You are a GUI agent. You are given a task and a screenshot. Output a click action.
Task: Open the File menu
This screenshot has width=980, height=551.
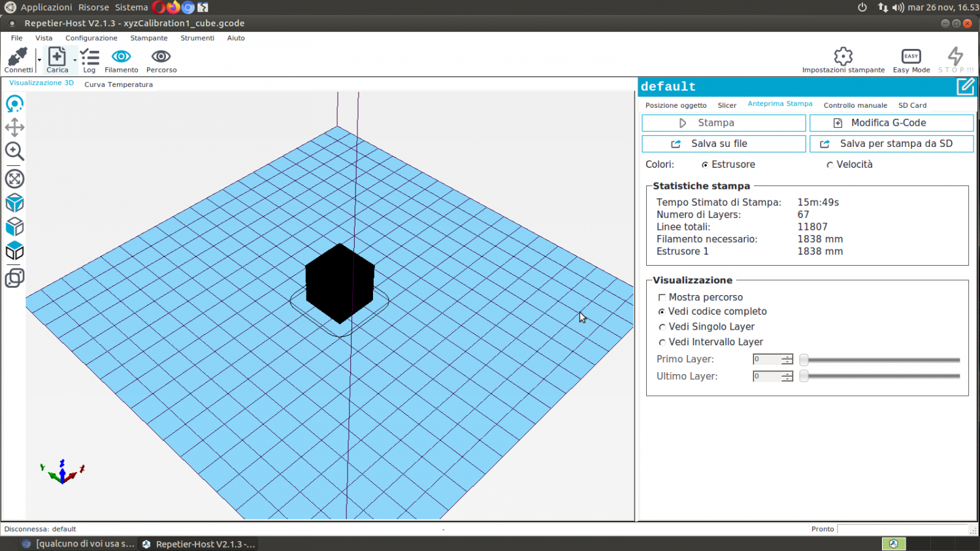[17, 38]
